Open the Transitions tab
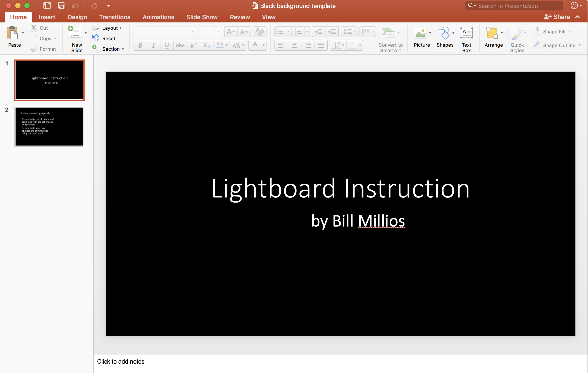 (115, 17)
